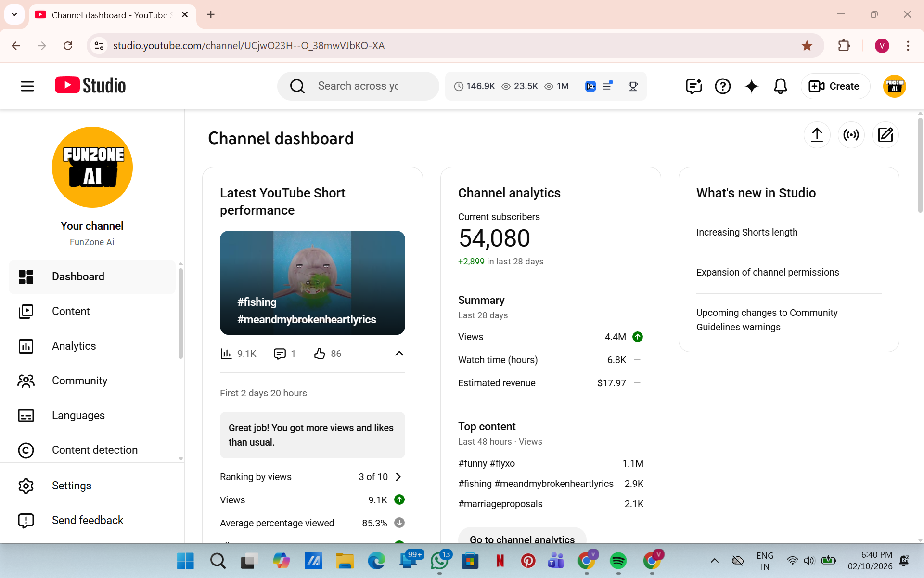Open the Analytics sidebar item
924x578 pixels.
pyautogui.click(x=74, y=346)
